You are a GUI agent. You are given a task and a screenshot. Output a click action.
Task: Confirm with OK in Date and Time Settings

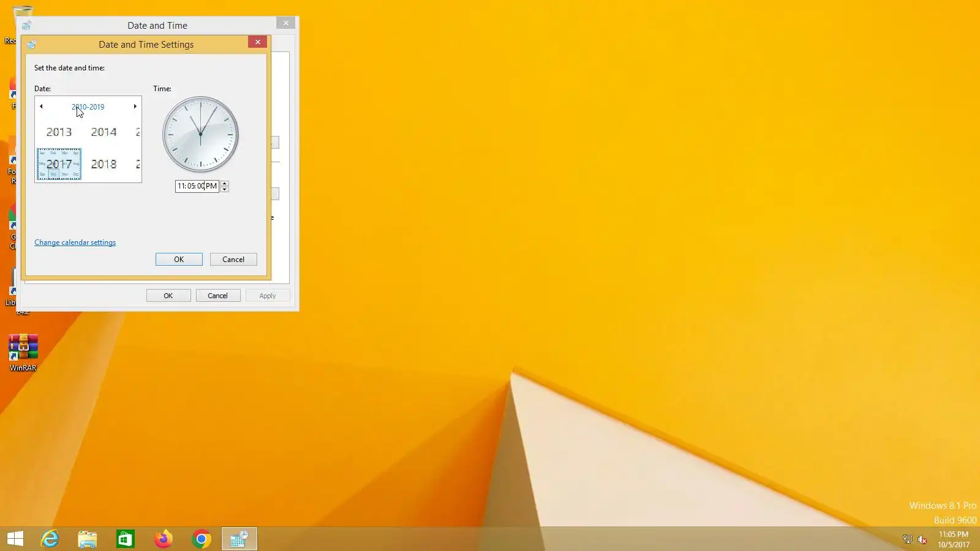(x=179, y=260)
